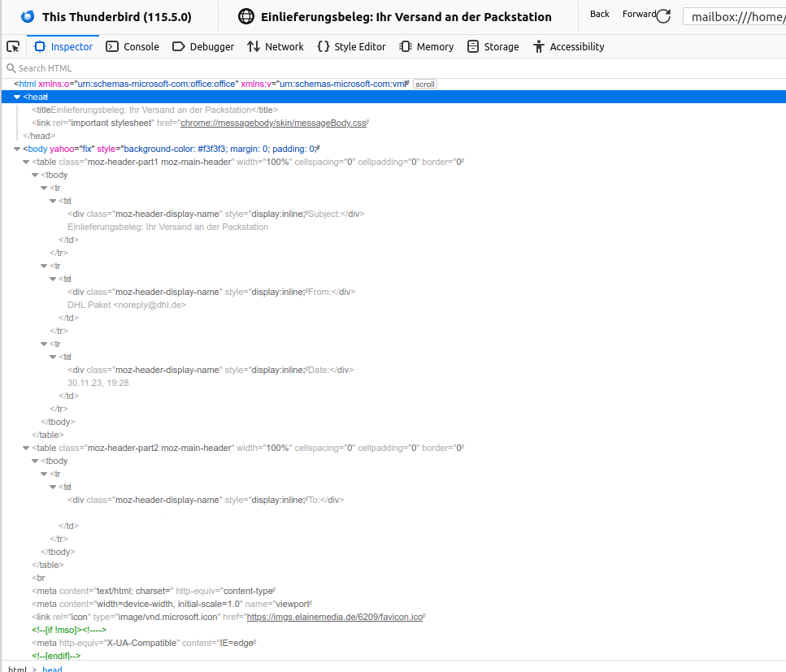
Task: Click 'head' in the breadcrumb bar
Action: coord(52,669)
